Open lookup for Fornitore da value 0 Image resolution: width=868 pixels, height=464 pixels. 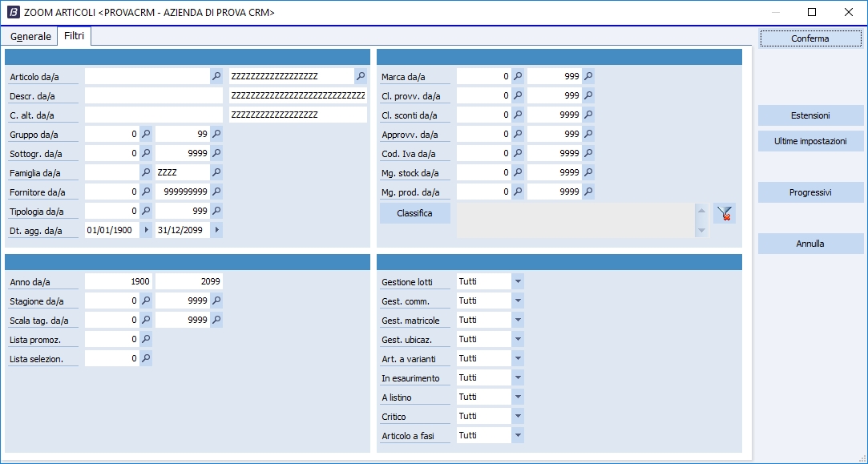click(146, 192)
